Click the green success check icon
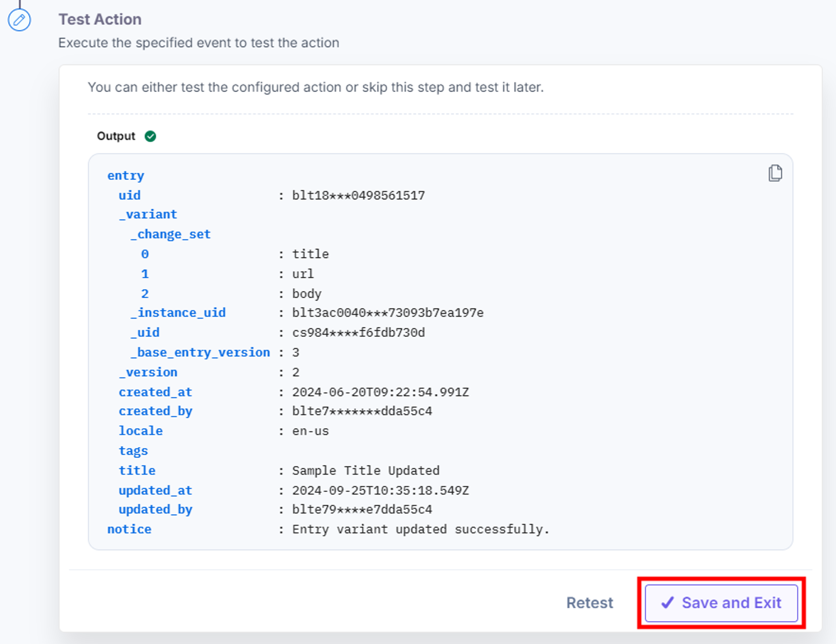836x644 pixels. (150, 136)
